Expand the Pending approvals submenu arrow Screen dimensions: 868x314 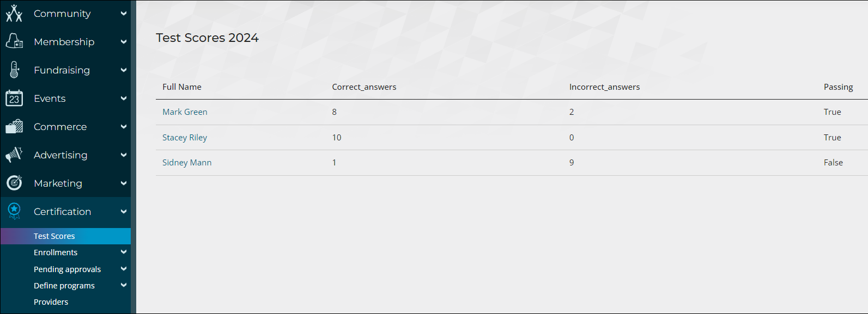pyautogui.click(x=124, y=269)
